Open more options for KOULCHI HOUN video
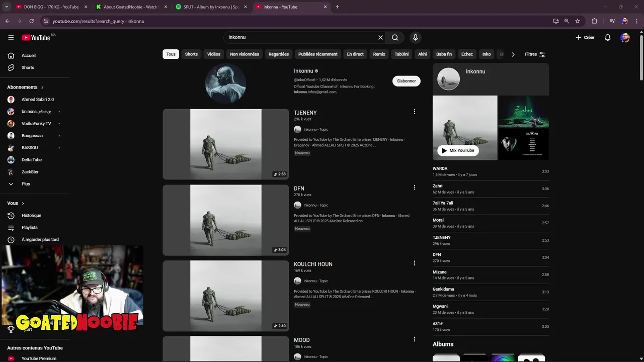The width and height of the screenshot is (644, 362). pos(415,263)
